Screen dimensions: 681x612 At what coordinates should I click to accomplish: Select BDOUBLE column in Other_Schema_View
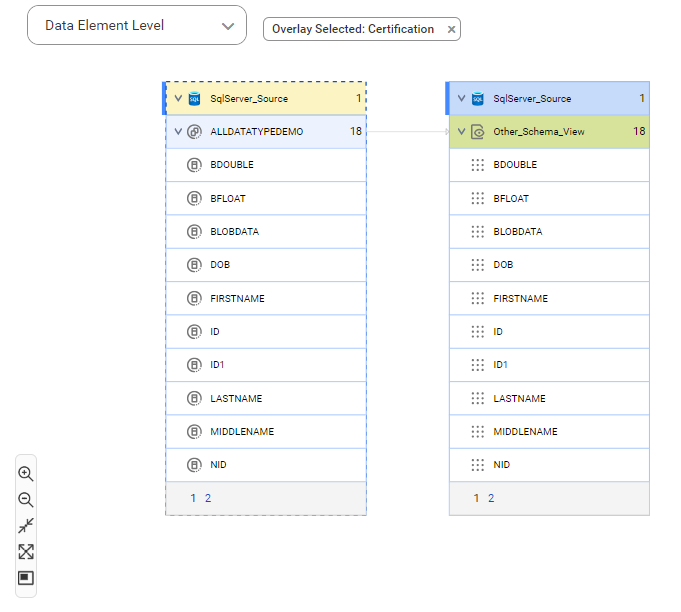click(x=549, y=165)
